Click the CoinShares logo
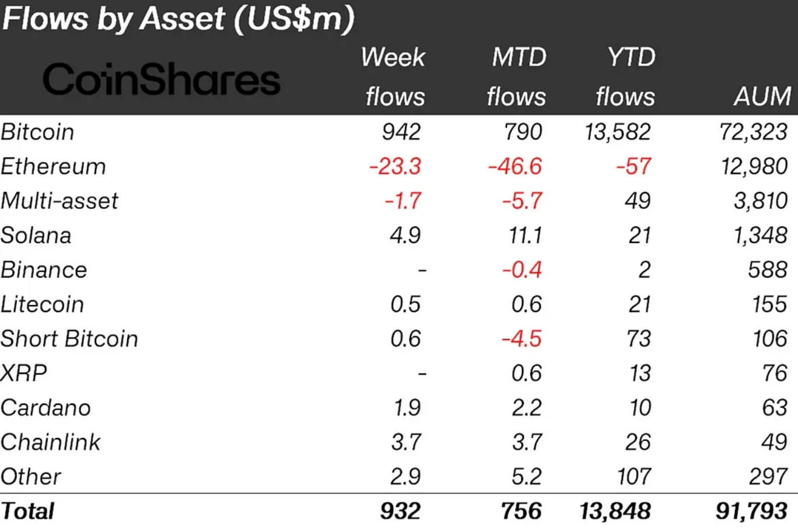798x532 pixels. (x=162, y=80)
